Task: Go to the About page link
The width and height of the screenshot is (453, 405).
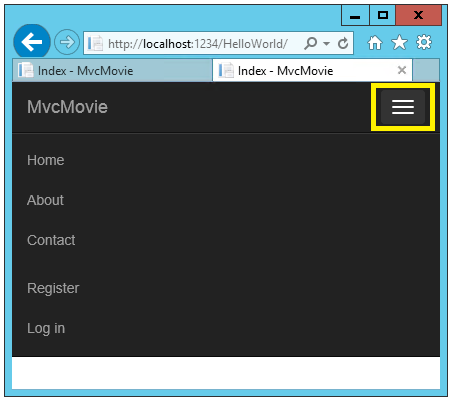Action: click(45, 200)
